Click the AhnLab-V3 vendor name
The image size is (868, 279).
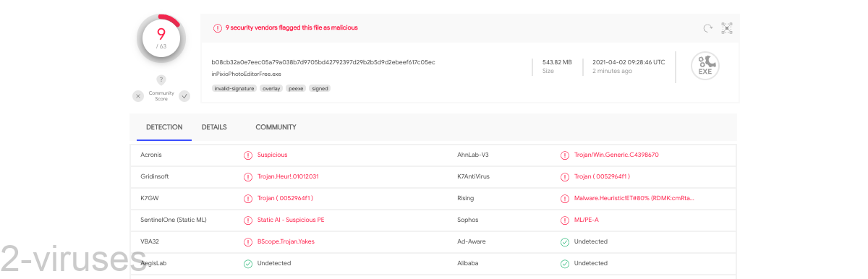[x=473, y=155]
